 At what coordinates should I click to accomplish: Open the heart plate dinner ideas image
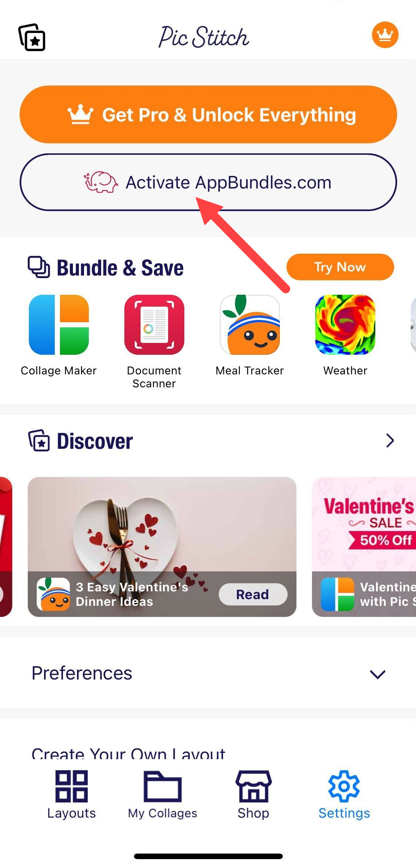pos(162,524)
